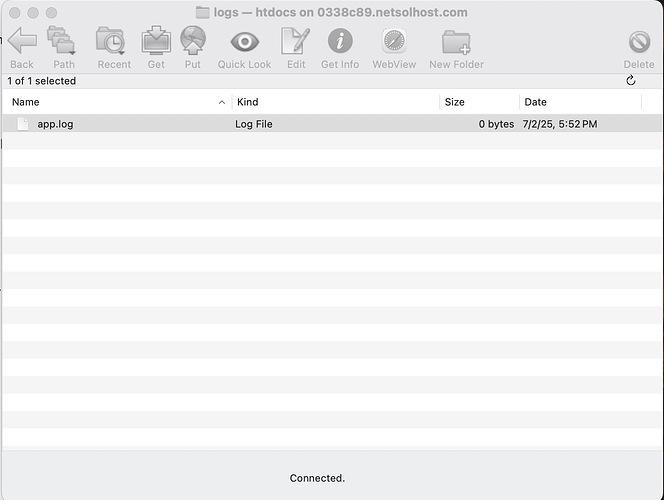Click the logs folder icon in title bar
The image size is (664, 500).
[x=202, y=12]
